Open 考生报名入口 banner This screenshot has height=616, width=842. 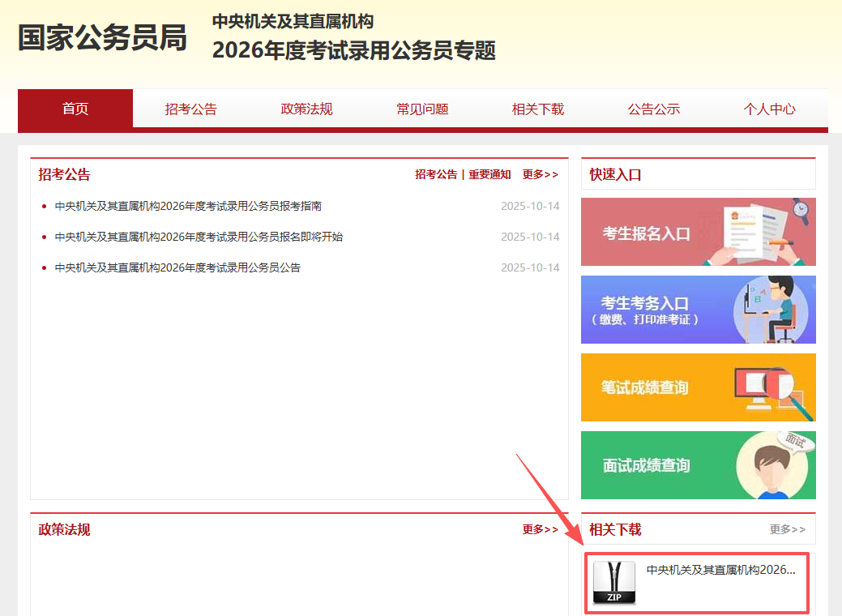tap(698, 232)
